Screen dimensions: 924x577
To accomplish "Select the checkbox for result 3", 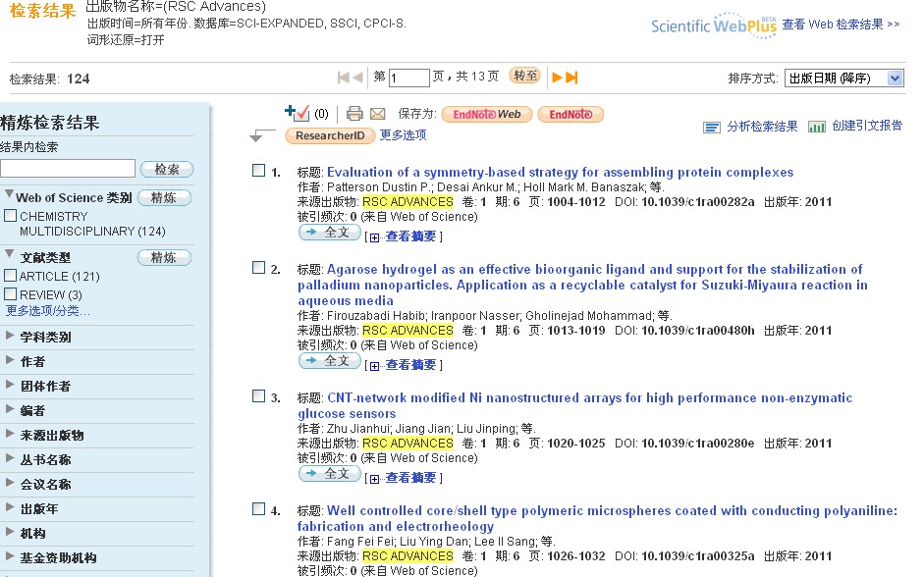I will point(258,395).
